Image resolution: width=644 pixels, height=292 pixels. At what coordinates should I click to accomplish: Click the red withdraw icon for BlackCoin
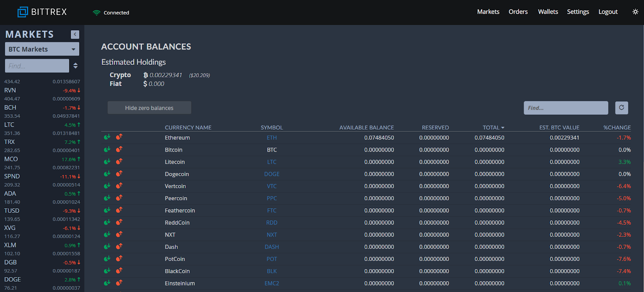click(x=119, y=271)
